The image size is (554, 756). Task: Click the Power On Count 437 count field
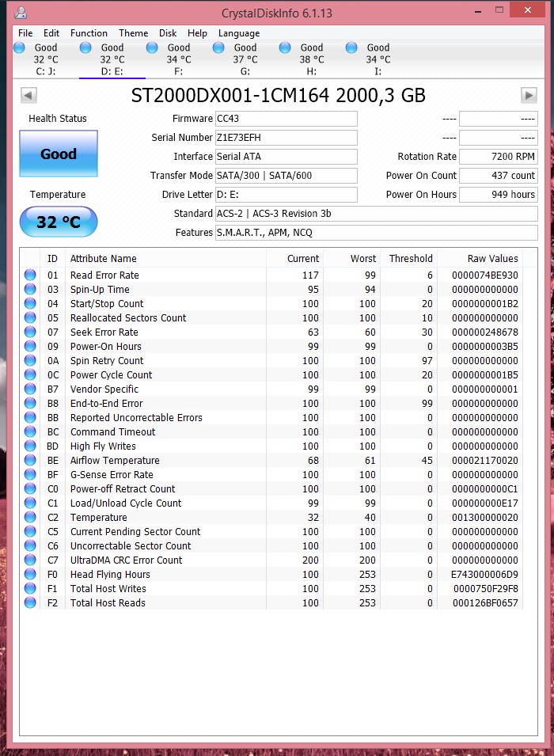click(x=498, y=176)
